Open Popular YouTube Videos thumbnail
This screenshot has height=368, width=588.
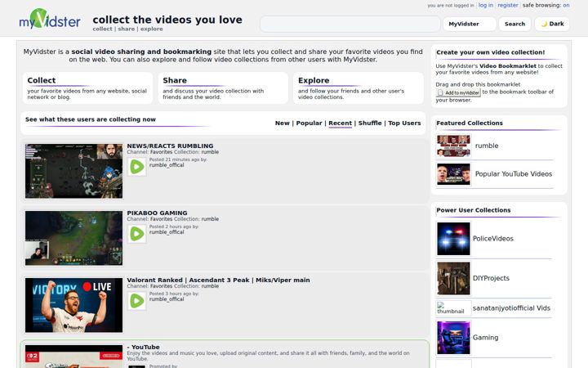pyautogui.click(x=453, y=174)
